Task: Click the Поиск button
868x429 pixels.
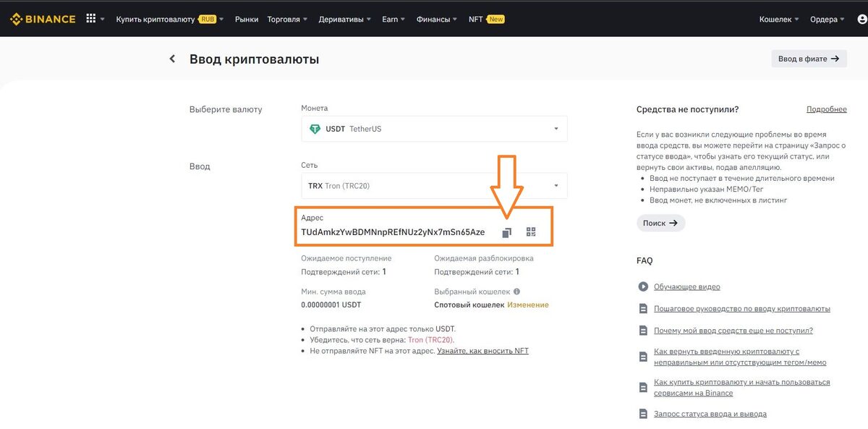Action: 660,223
